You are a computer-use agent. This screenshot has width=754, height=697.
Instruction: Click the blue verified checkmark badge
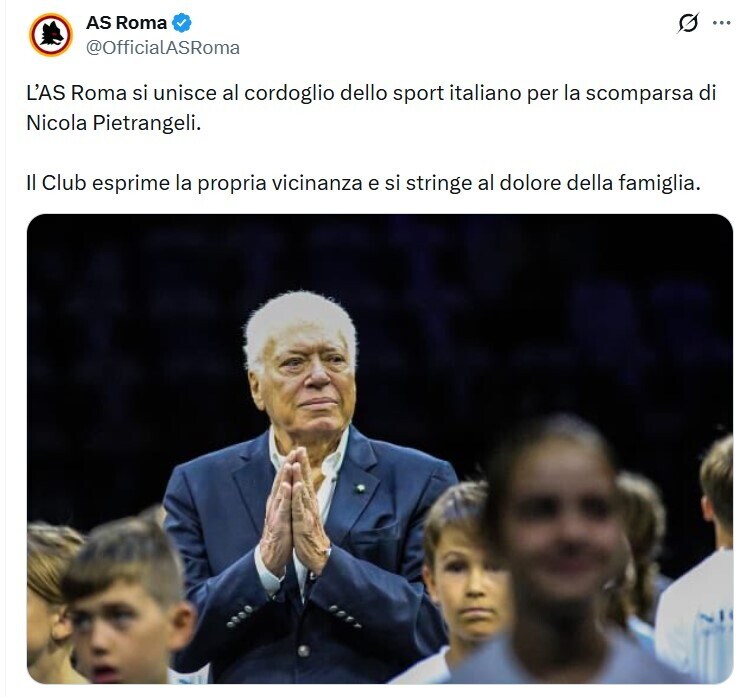click(x=181, y=23)
